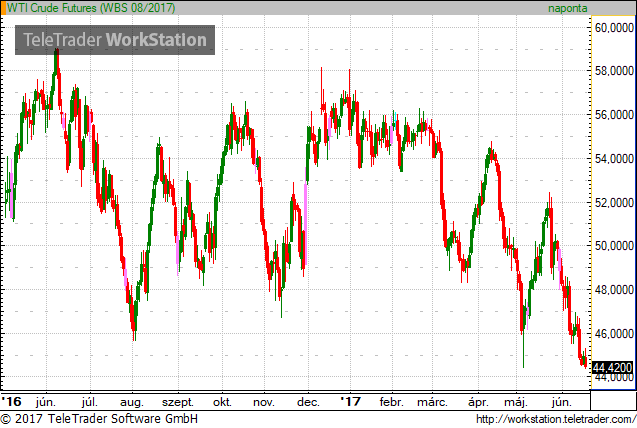The image size is (637, 428).
Task: Click the 48,0000 price axis label
Action: coord(614,290)
